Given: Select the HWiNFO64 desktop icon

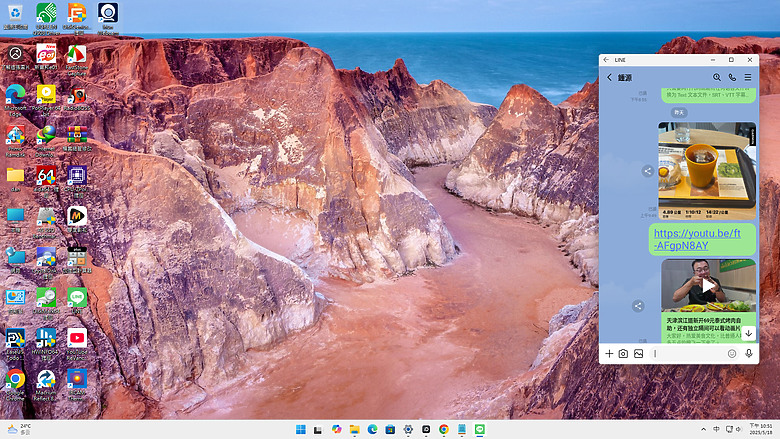Looking at the screenshot, I should (46, 344).
